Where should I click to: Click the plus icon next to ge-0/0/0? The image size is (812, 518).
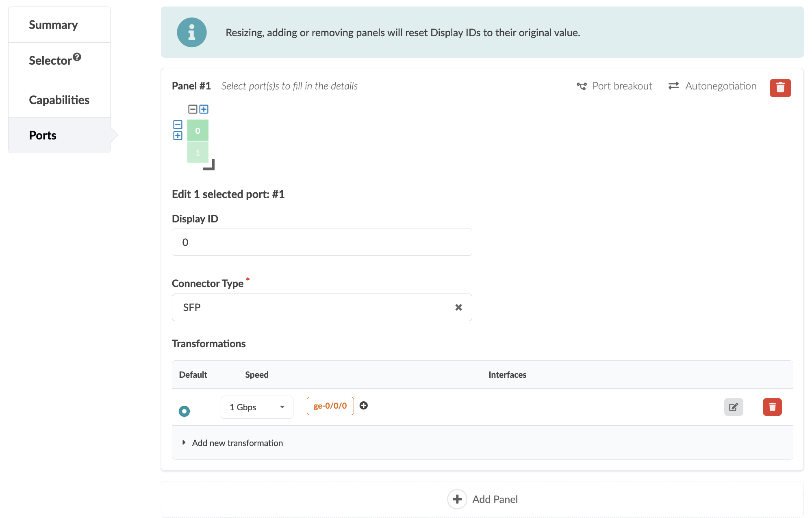[x=364, y=405]
